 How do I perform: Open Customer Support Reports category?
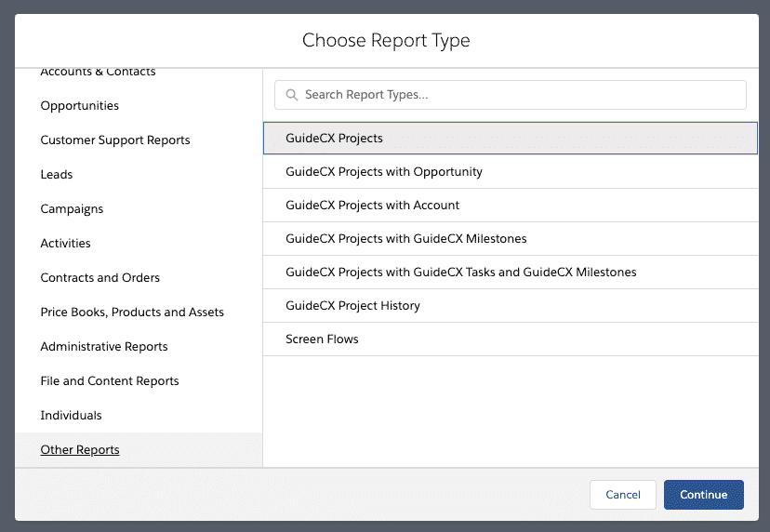point(115,140)
